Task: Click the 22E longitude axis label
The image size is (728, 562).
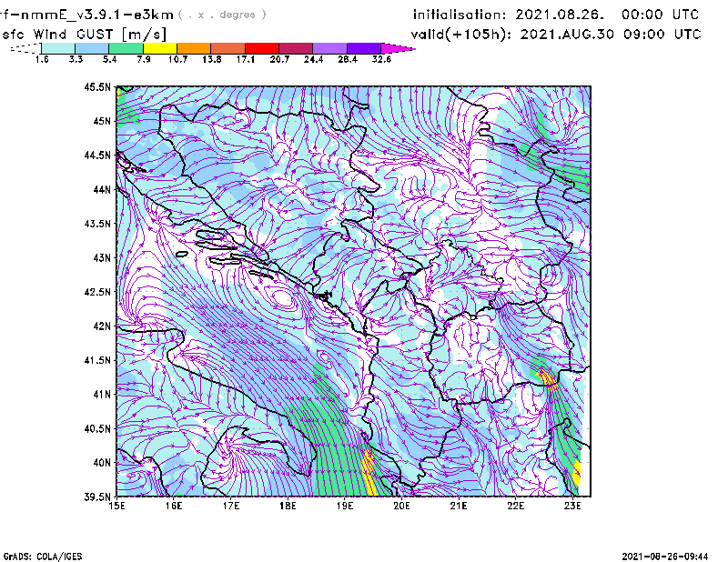Action: tap(515, 507)
